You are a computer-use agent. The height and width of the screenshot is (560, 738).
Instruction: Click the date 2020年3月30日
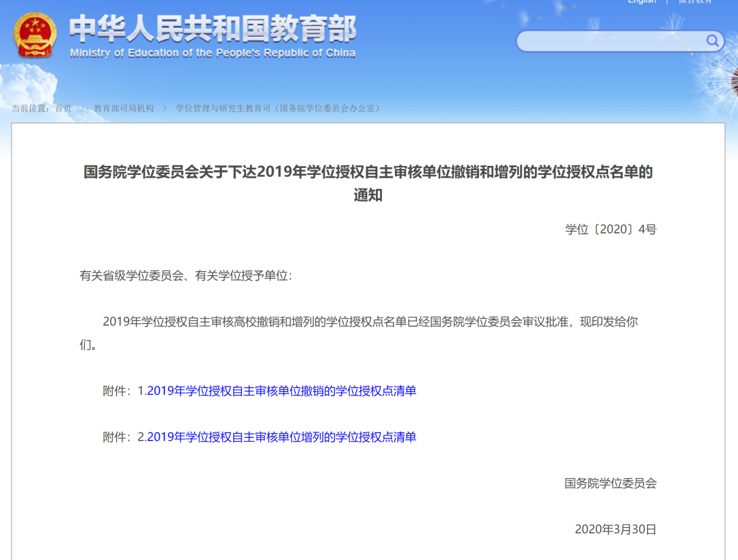pos(615,529)
